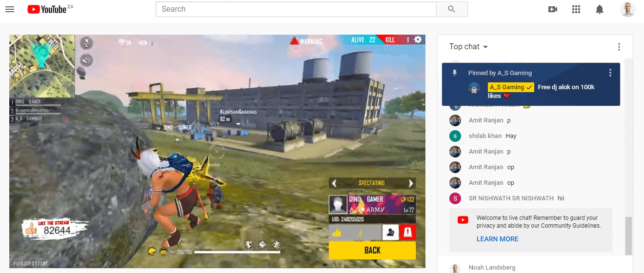Viewport: 644px width, 273px height.
Task: Click the red WARNING indicator
Action: pyautogui.click(x=306, y=41)
